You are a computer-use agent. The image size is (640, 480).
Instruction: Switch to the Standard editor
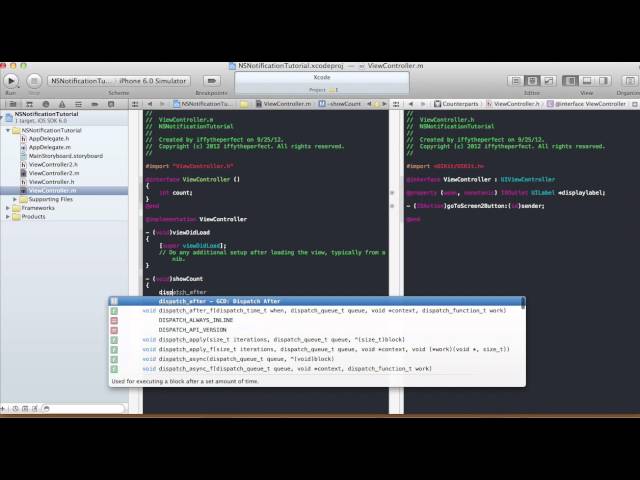point(516,81)
